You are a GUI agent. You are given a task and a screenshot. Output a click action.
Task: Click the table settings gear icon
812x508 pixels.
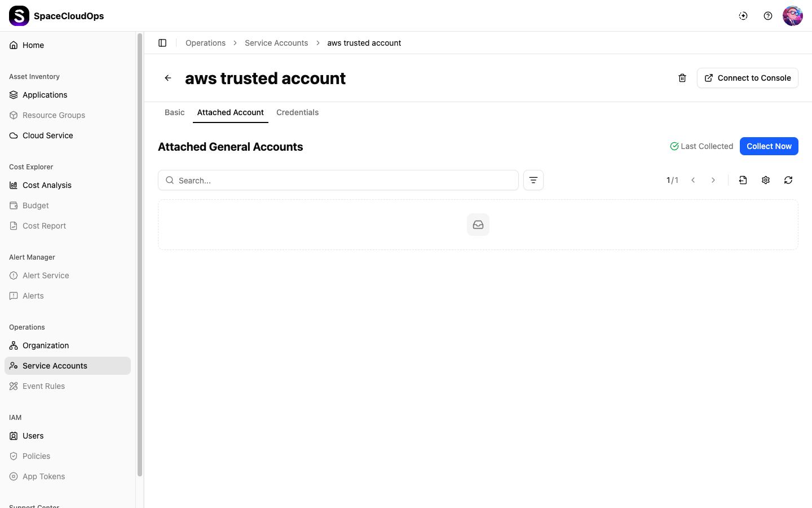[766, 180]
